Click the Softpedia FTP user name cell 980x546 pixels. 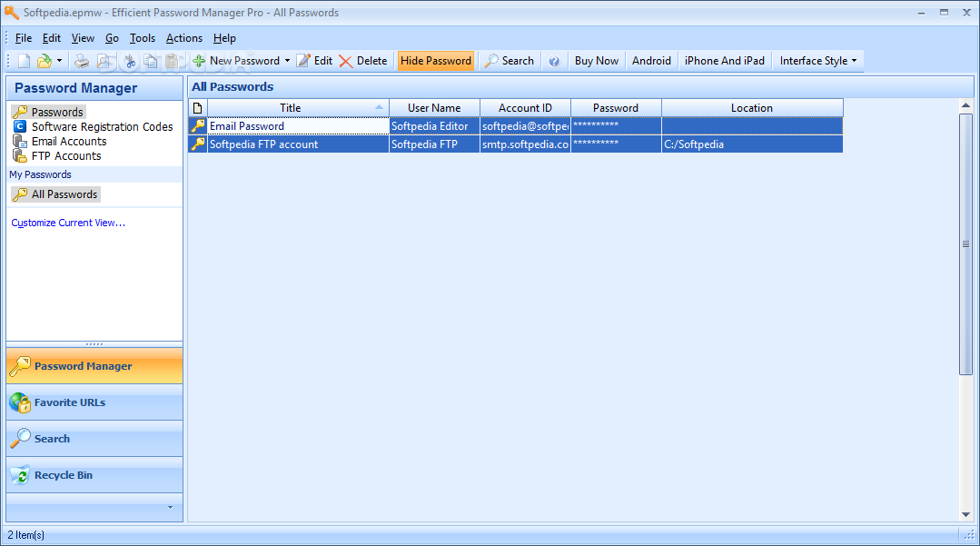click(434, 144)
